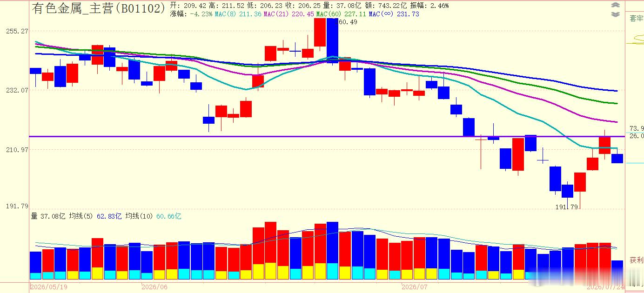Click the turnover value 额: 743.22亿
Image resolution: width=644 pixels, height=293 pixels.
(386, 6)
